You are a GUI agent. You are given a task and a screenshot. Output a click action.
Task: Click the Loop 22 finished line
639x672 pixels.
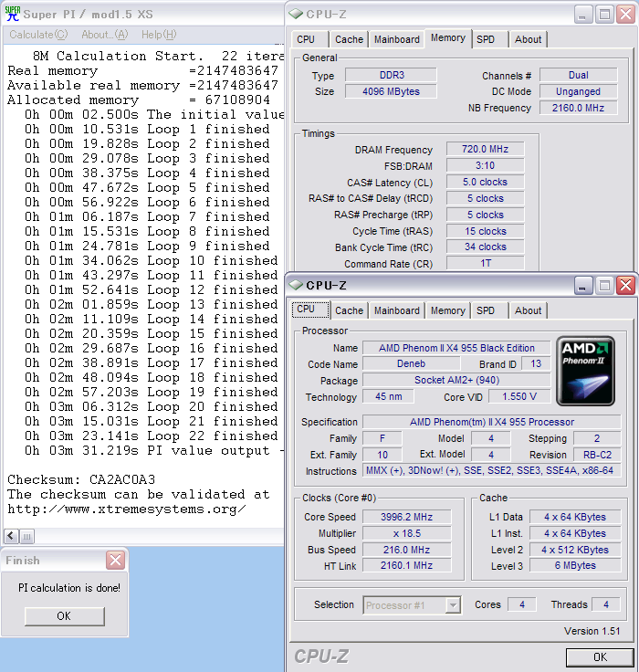(x=152, y=436)
